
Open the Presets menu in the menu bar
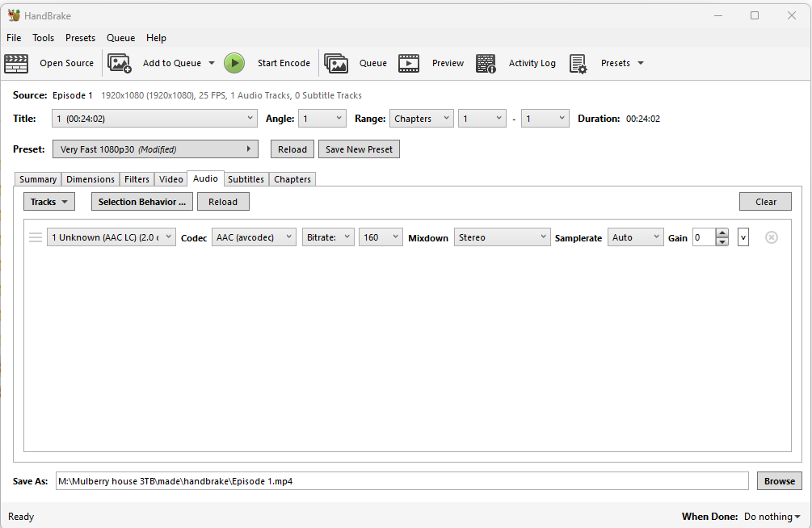80,38
